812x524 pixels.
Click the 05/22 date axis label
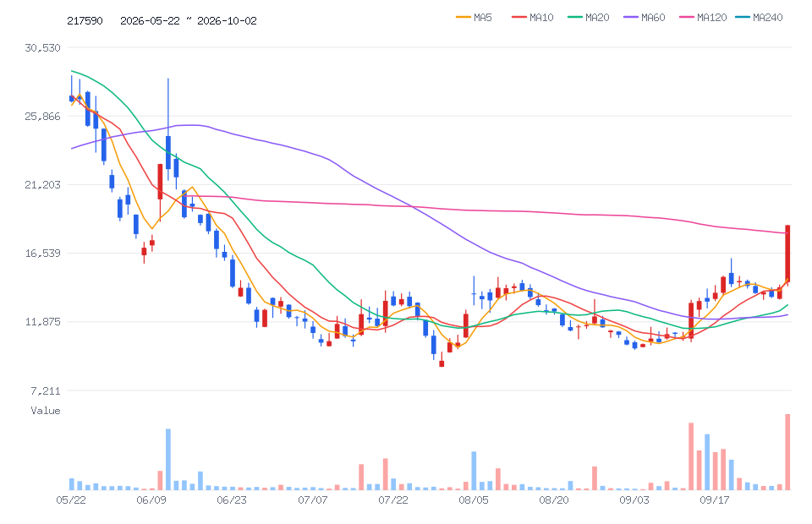(71, 500)
